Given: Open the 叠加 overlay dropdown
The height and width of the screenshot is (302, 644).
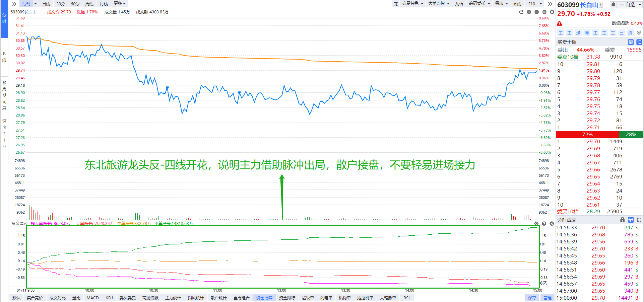Looking at the screenshot, I should click(x=502, y=4).
